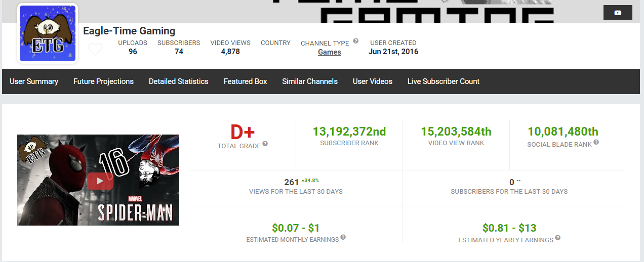Click subscriber rank 13,192,372nd

tap(349, 132)
